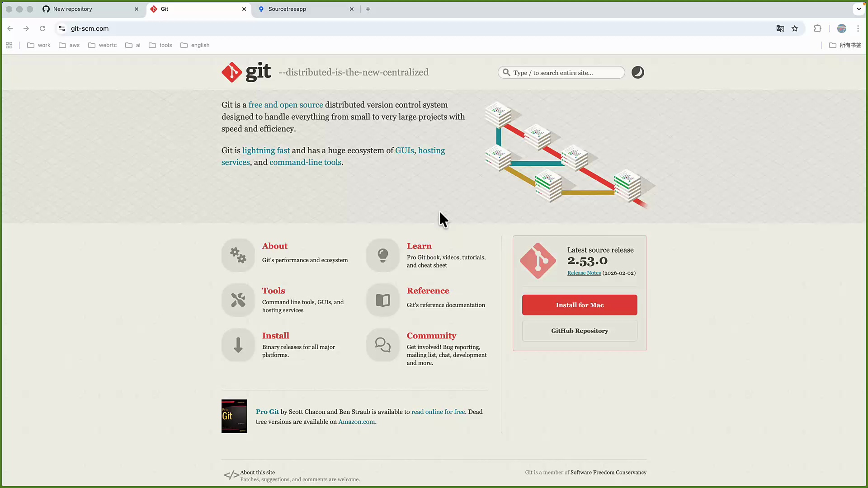This screenshot has height=488, width=868.
Task: Open the read online for free link
Action: point(438,412)
